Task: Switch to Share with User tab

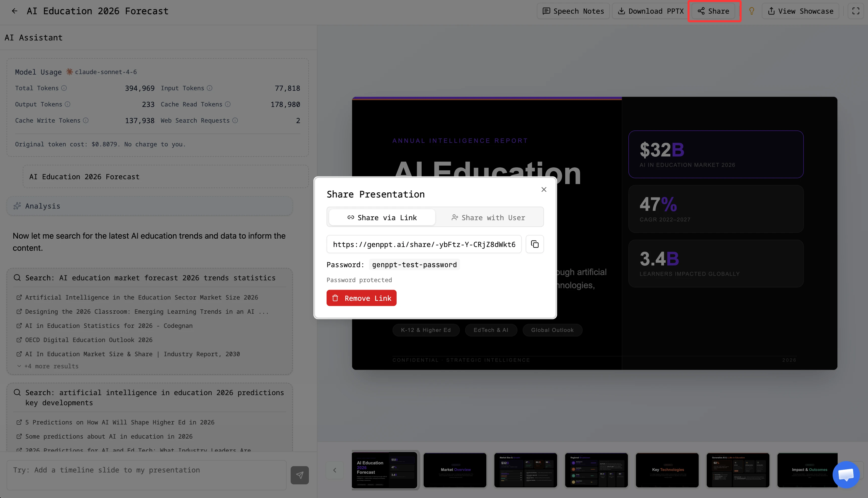Action: pos(488,217)
